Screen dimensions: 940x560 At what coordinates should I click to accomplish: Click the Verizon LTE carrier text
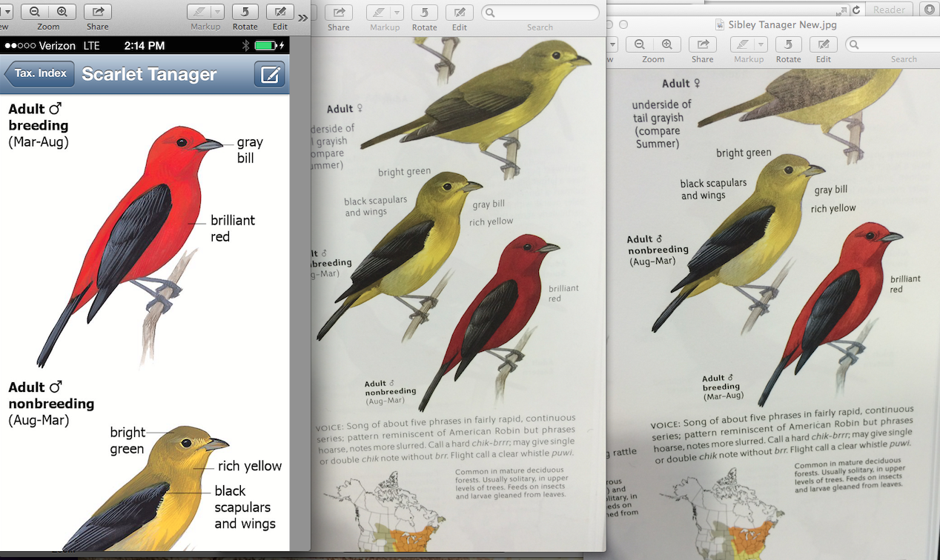69,46
